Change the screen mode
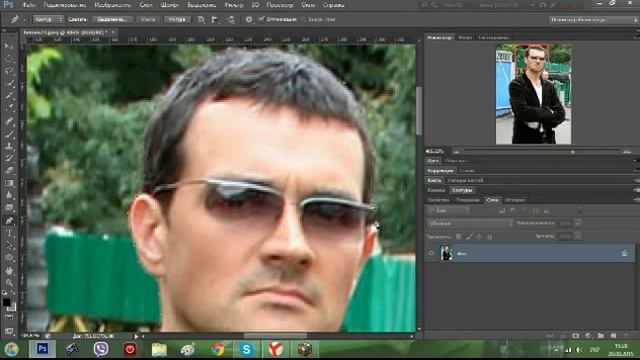The image size is (640, 360). pyautogui.click(x=9, y=330)
